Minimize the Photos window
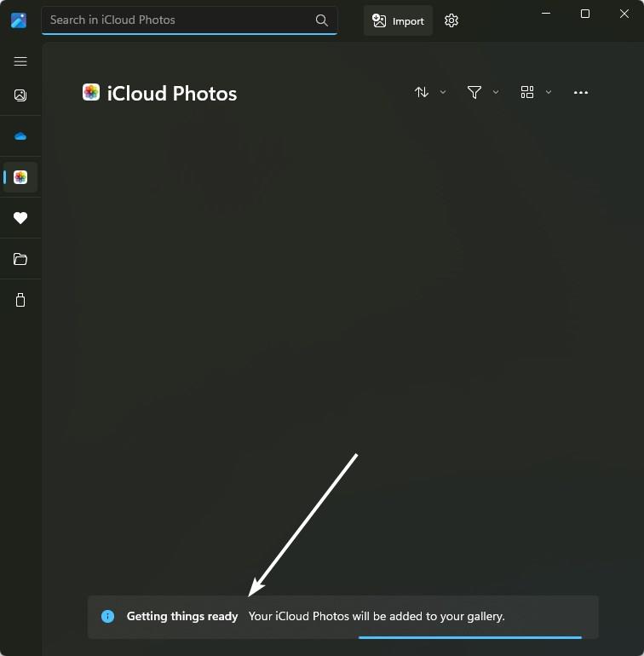This screenshot has width=644, height=656. 546,14
